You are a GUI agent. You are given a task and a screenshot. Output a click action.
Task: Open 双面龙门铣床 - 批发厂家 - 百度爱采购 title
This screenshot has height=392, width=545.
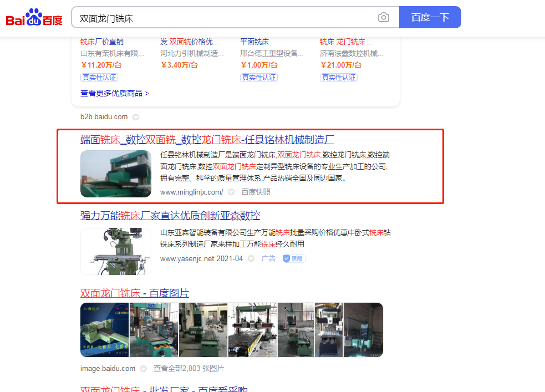(164, 388)
